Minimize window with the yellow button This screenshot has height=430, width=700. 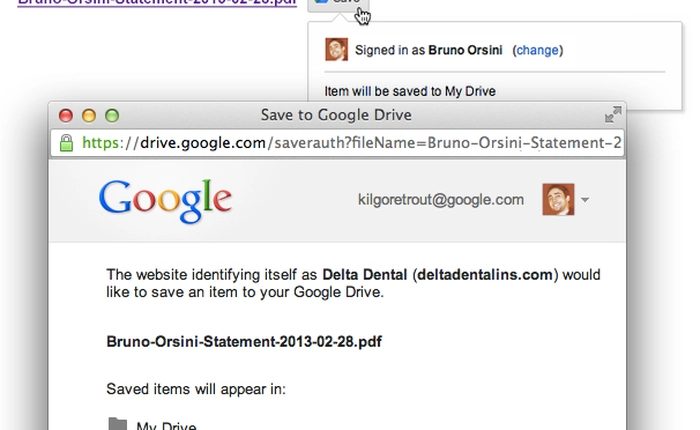click(89, 116)
